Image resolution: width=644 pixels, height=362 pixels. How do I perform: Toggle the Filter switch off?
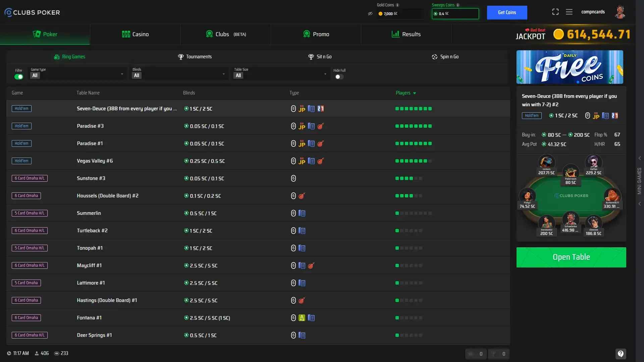tap(19, 77)
